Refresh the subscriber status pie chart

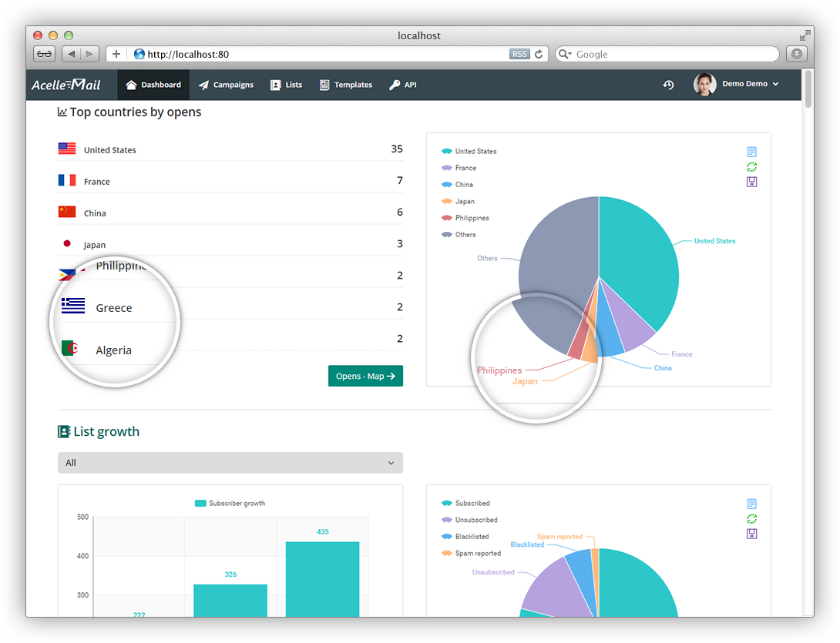point(751,518)
